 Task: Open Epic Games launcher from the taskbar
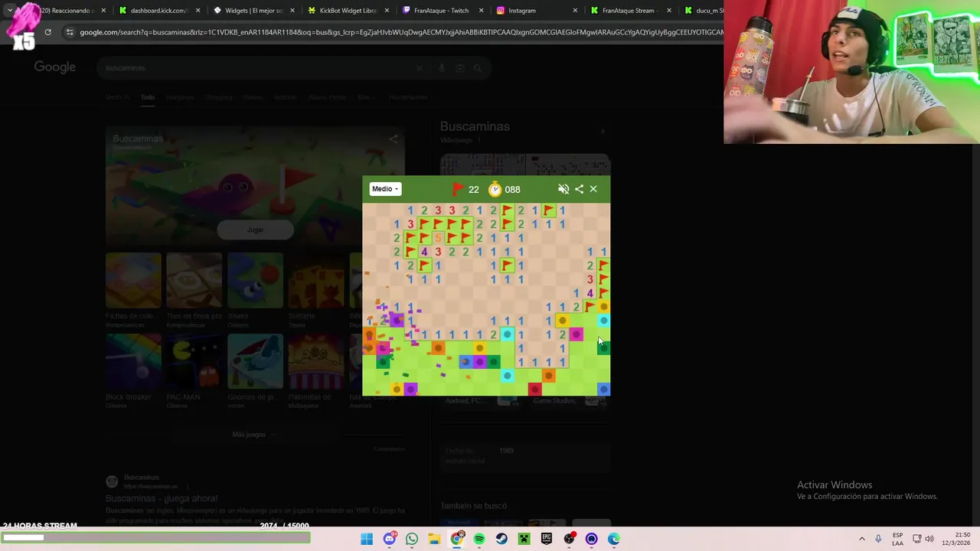[x=547, y=539]
